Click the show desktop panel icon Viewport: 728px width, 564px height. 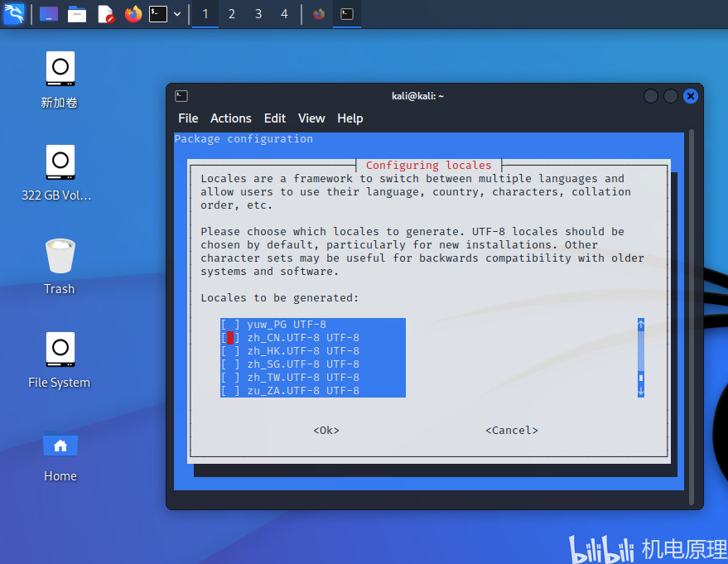point(49,14)
